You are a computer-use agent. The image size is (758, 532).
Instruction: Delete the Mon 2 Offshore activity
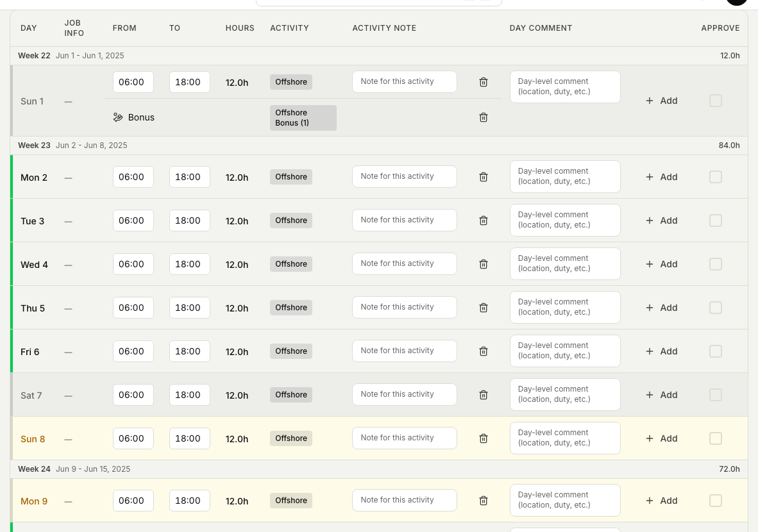(x=484, y=177)
